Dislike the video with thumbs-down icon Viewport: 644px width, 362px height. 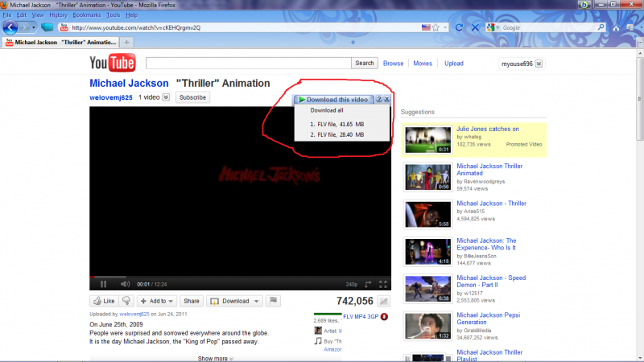point(126,301)
